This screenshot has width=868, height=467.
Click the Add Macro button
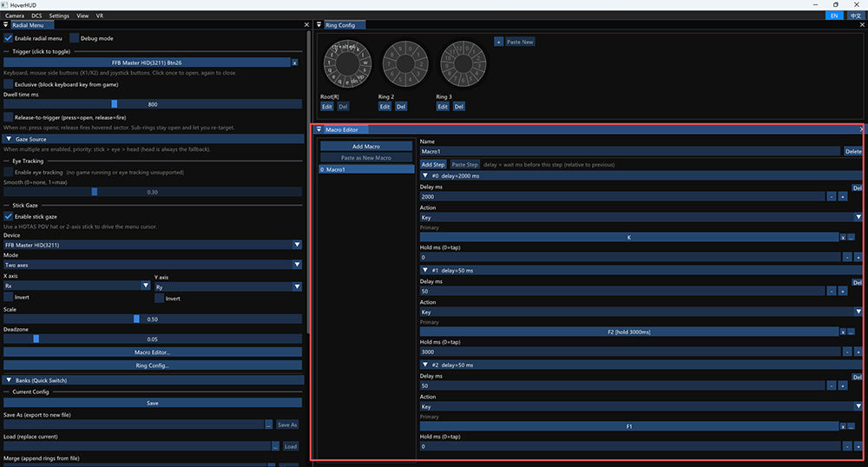pos(366,147)
